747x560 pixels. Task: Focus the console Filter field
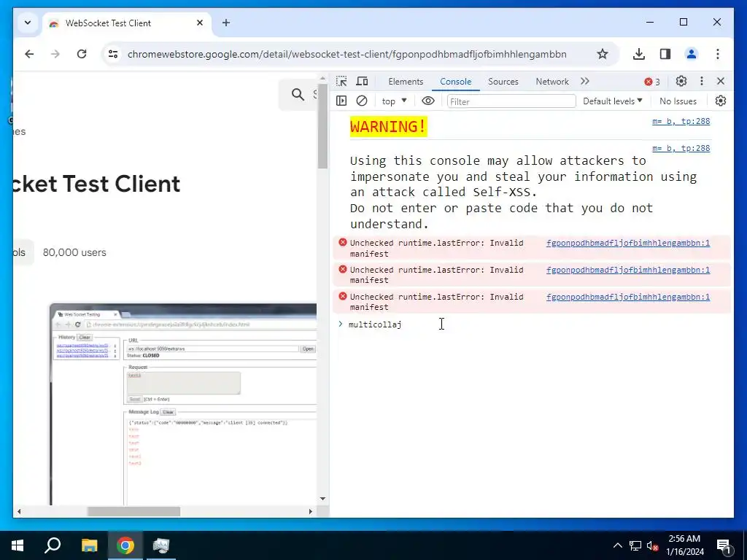[x=511, y=101]
